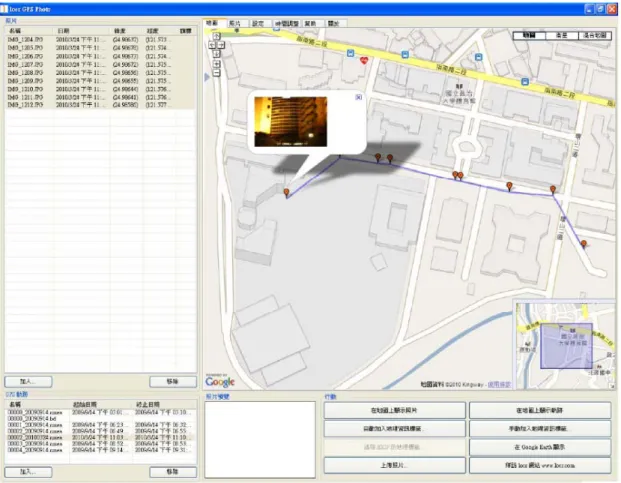
Task: Zoom out the map with the minus button
Action: coord(216,73)
